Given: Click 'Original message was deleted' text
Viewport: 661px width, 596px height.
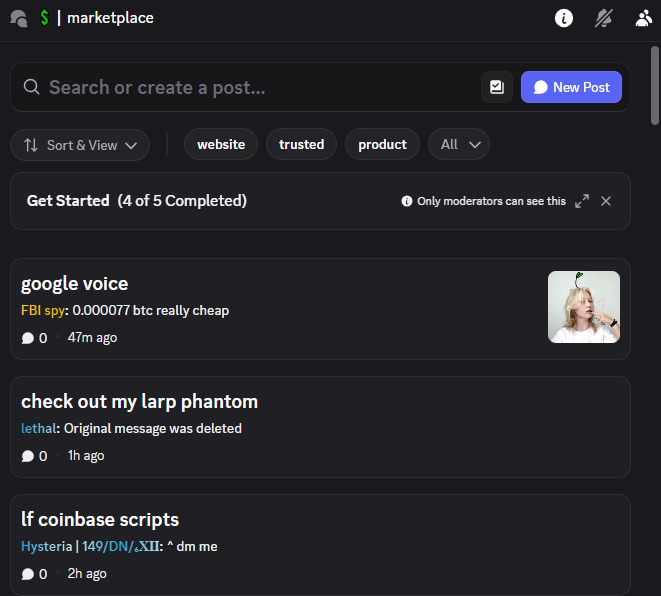Looking at the screenshot, I should tap(153, 428).
